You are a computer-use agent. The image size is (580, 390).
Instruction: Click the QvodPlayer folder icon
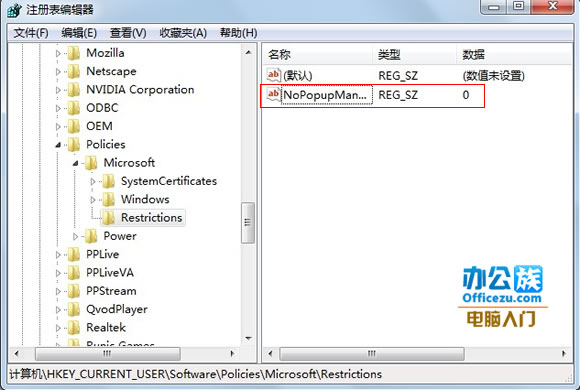74,309
